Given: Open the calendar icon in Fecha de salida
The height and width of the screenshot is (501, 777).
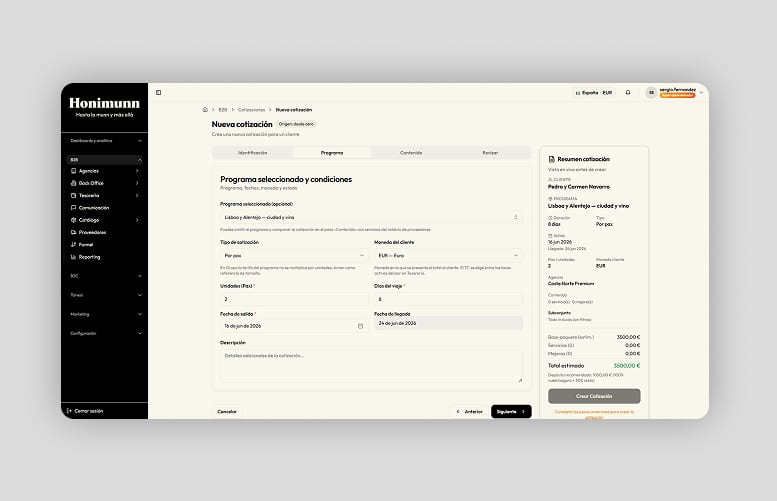Looking at the screenshot, I should (x=360, y=326).
